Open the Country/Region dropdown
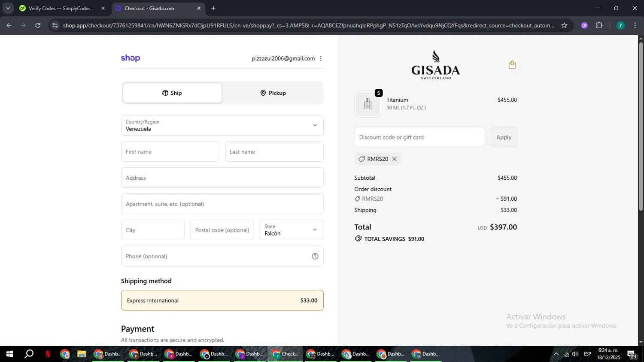The width and height of the screenshot is (644, 362). click(222, 125)
